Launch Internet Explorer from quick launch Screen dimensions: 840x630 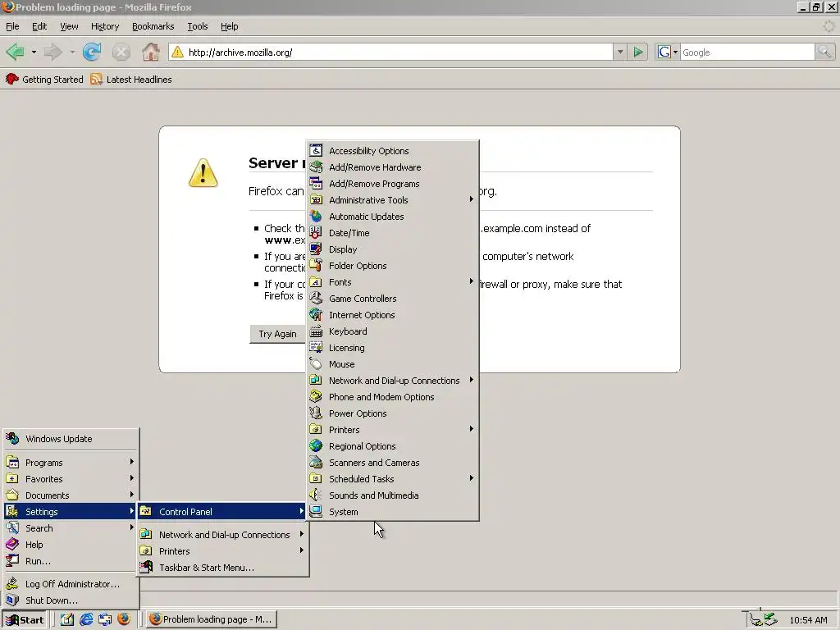coord(85,620)
